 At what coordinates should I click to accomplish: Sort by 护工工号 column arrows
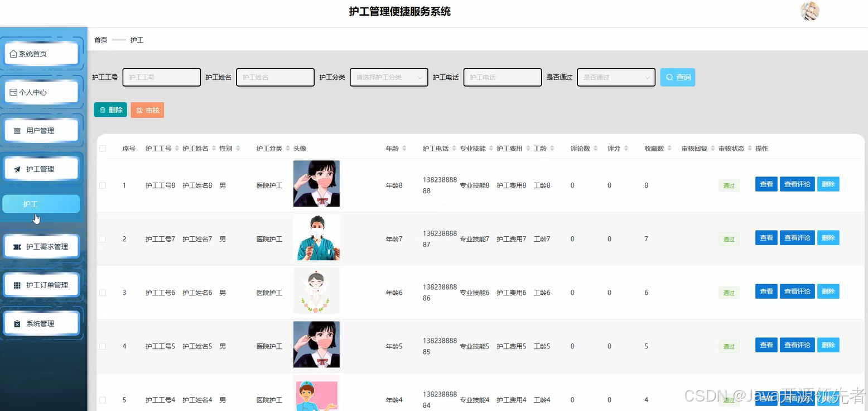click(x=177, y=149)
